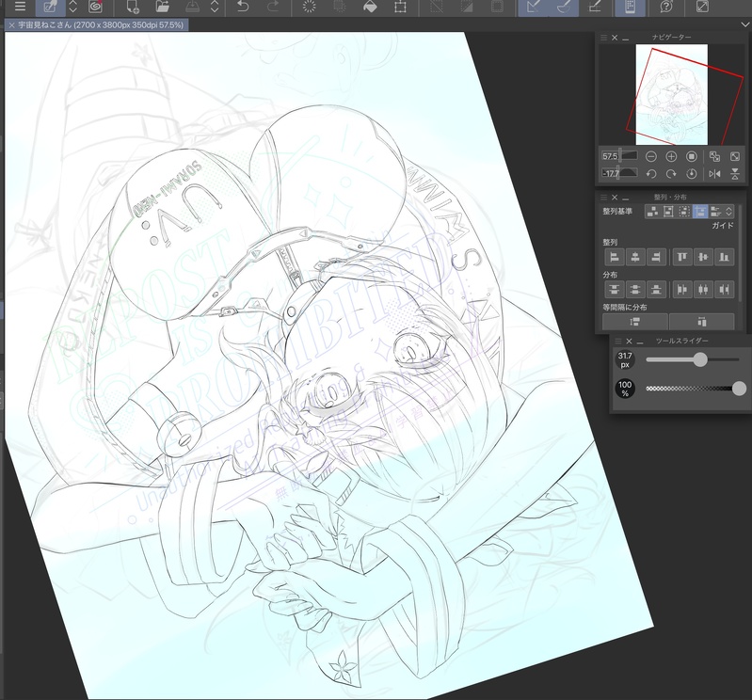Distribute right edges in 分布
This screenshot has width=752, height=700.
coord(724,290)
